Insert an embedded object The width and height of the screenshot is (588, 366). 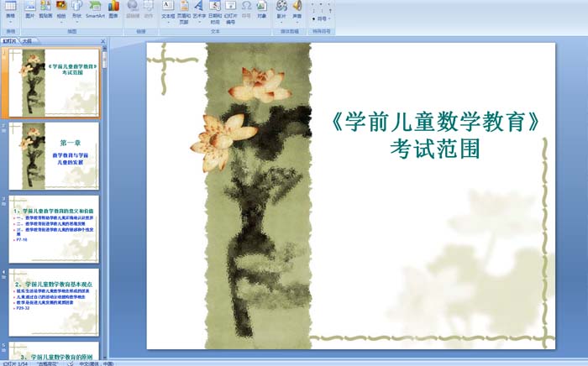point(262,9)
